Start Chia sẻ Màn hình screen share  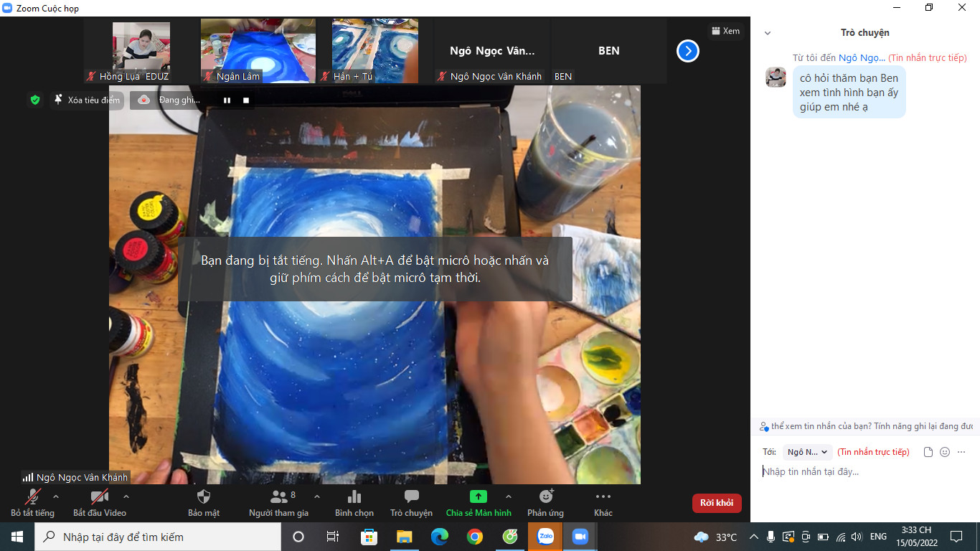pos(479,503)
